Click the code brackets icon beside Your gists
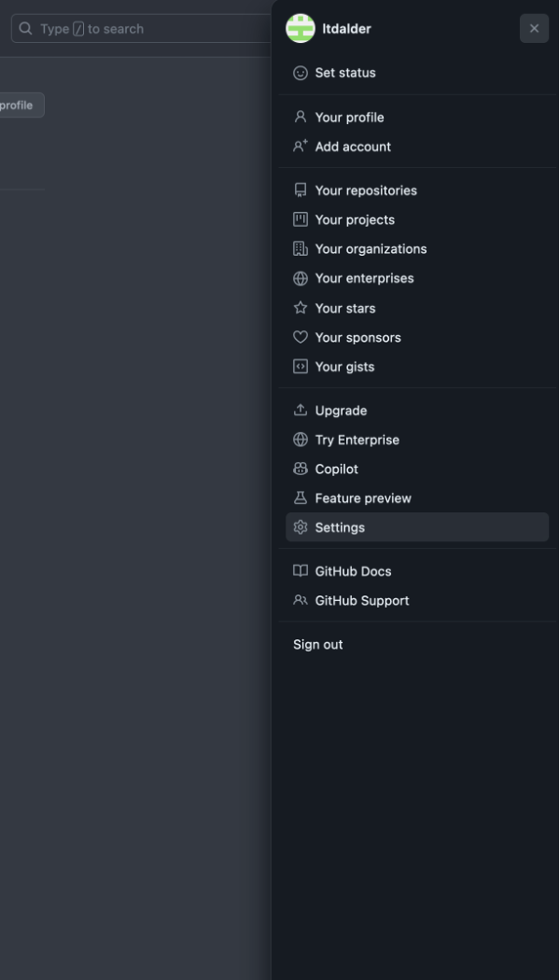 [x=299, y=366]
